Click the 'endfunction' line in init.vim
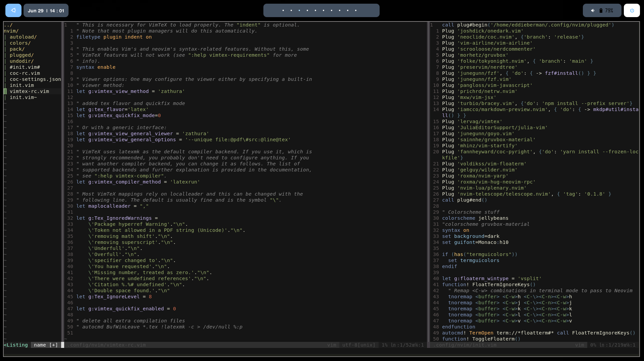Image resolution: width=644 pixels, height=361 pixels. [459, 327]
